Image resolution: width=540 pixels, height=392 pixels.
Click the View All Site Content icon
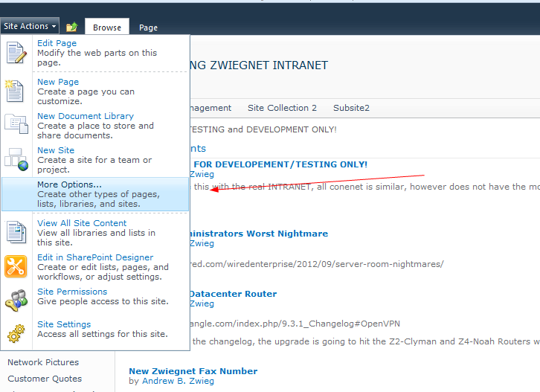pyautogui.click(x=16, y=232)
